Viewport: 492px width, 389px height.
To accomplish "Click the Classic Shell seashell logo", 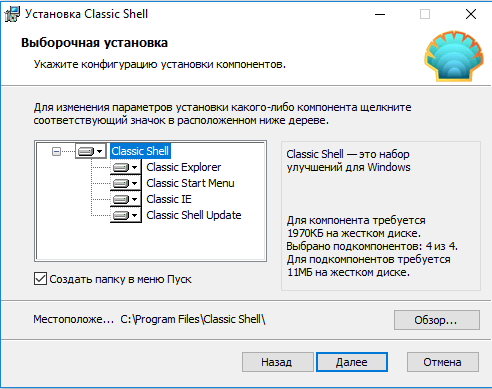I will tap(454, 56).
